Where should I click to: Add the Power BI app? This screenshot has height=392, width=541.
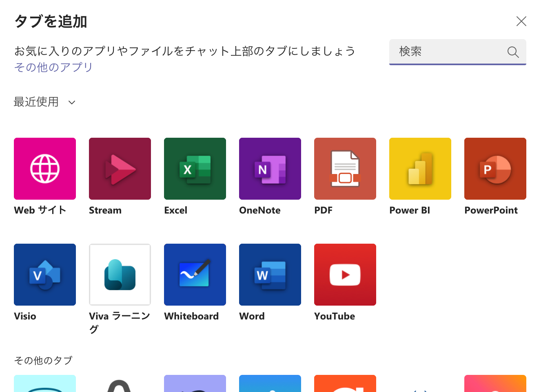pyautogui.click(x=420, y=169)
